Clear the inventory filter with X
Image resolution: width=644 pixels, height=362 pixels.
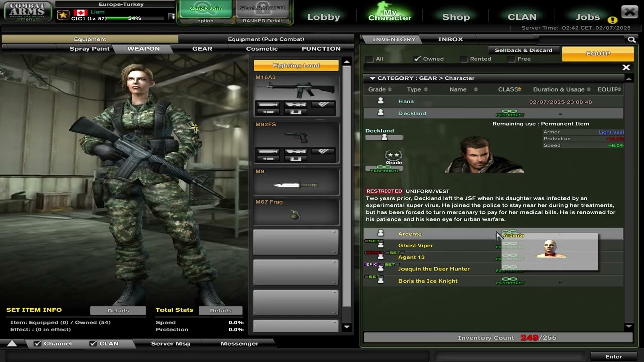pyautogui.click(x=626, y=67)
